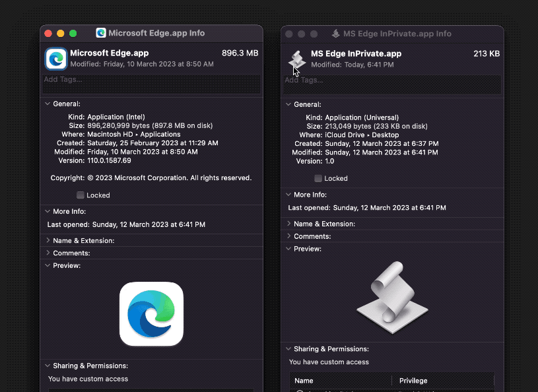
Task: Select the MS Edge InPrivate.app script header icon
Action: point(297,59)
